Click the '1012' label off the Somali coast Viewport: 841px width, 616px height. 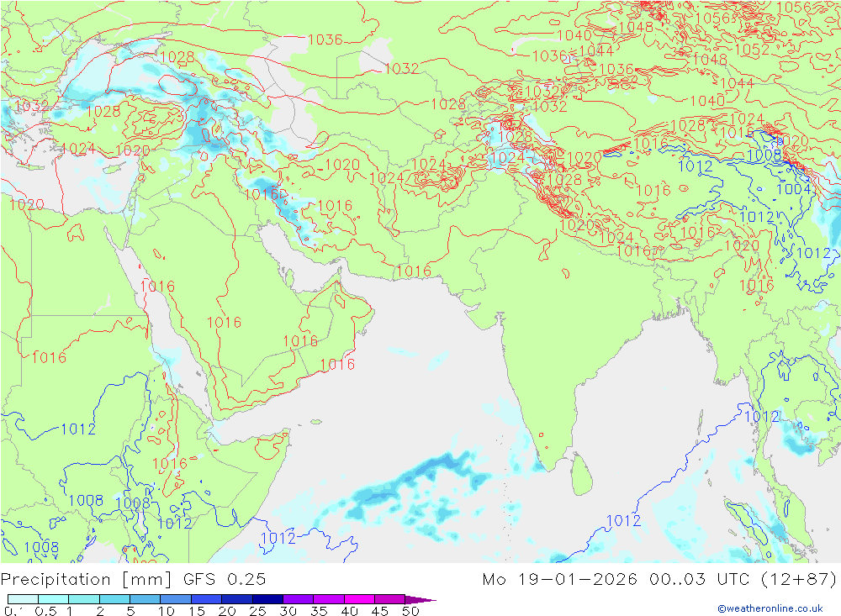(x=278, y=538)
